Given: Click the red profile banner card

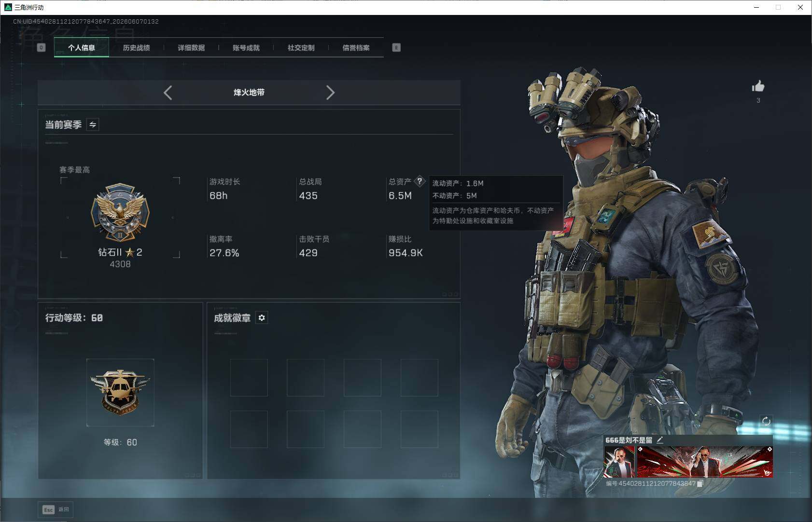Looking at the screenshot, I should [704, 462].
